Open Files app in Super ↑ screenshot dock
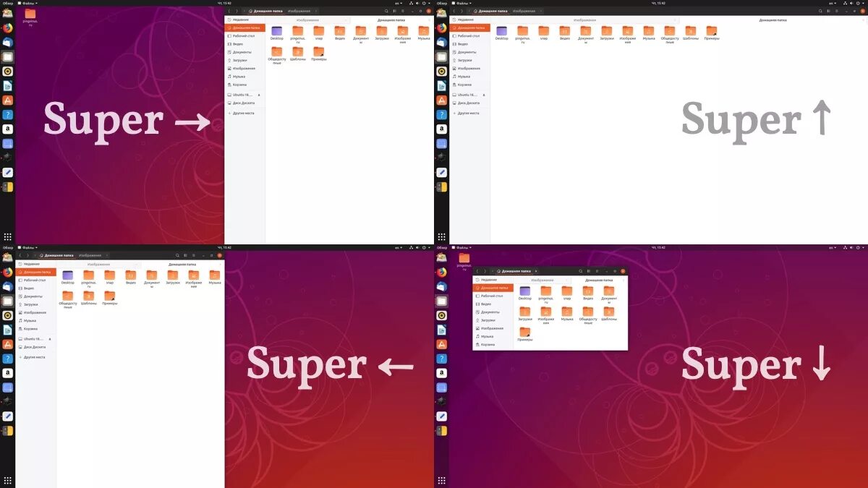 (441, 57)
